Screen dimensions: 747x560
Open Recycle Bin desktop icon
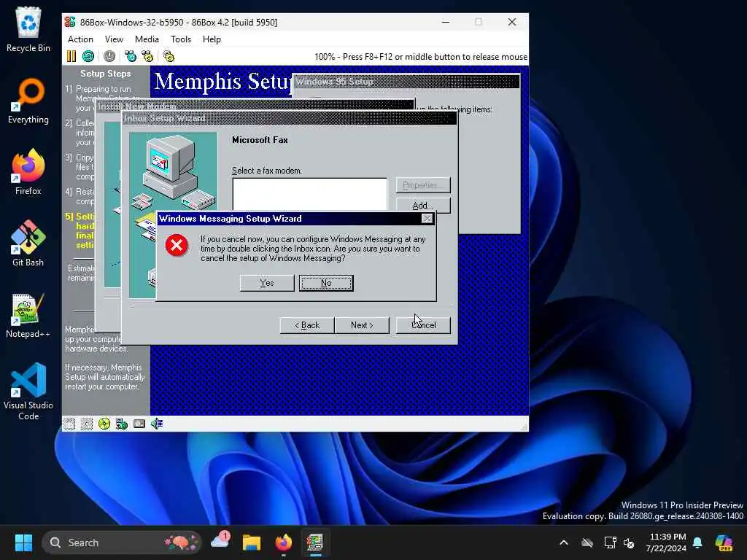point(28,29)
